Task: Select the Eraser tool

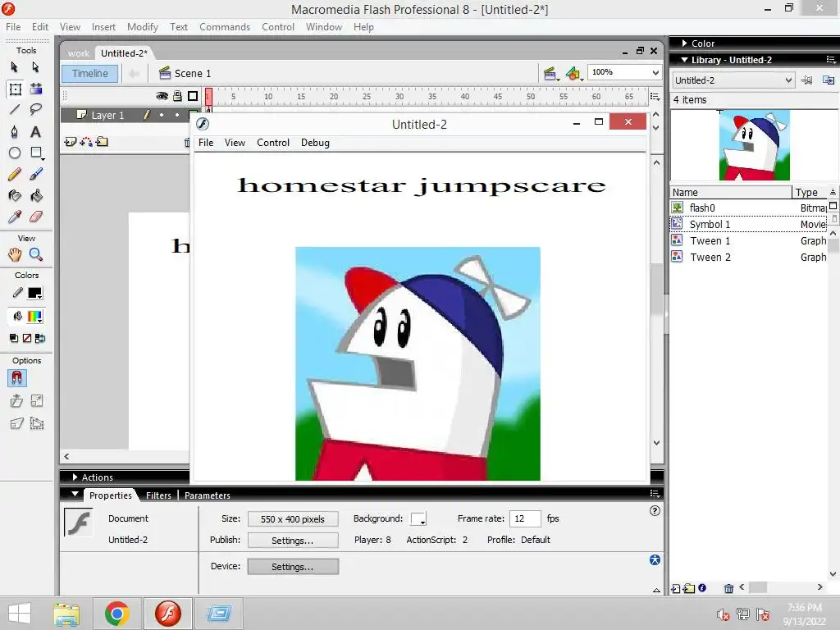Action: [x=36, y=217]
